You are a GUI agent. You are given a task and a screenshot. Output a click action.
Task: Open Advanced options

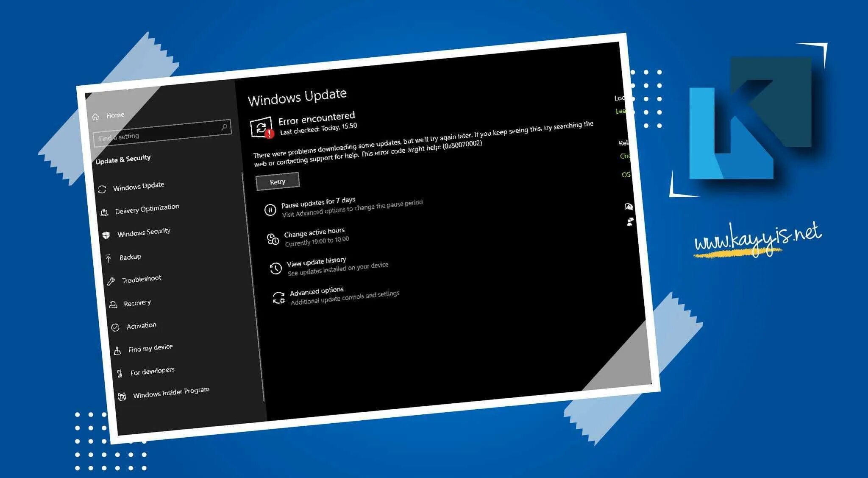[317, 291]
